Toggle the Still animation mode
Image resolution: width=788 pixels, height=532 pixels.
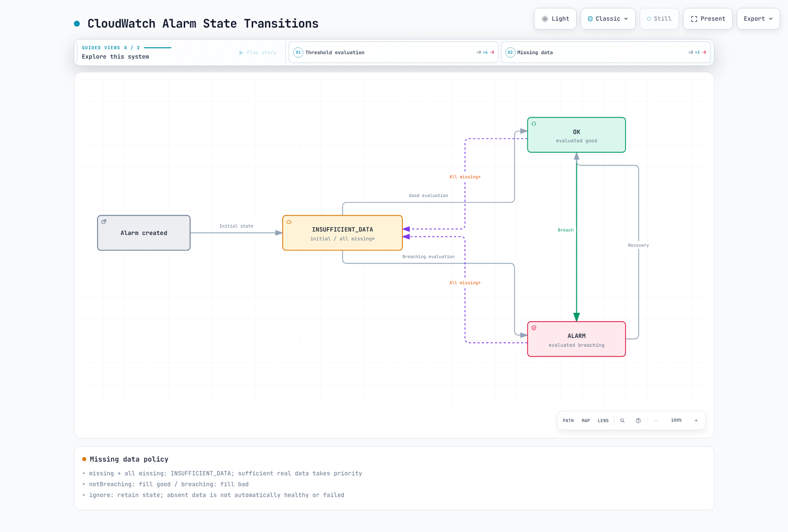tap(659, 19)
